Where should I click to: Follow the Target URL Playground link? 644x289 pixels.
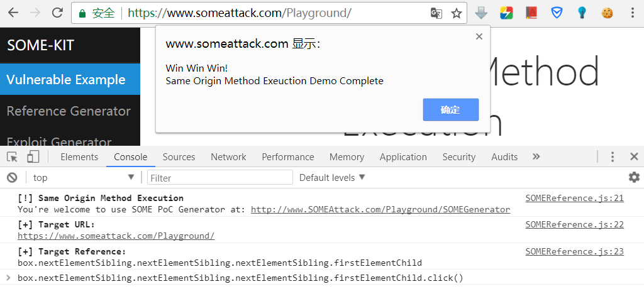click(x=116, y=236)
